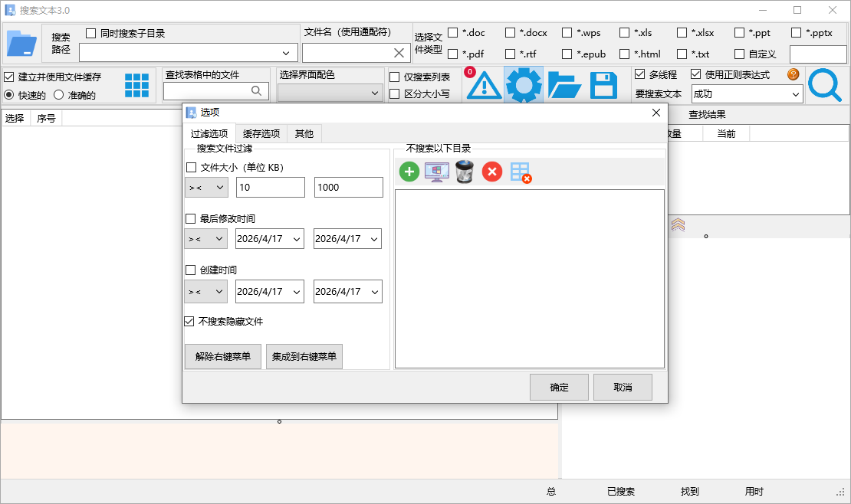Click the save results floppy disk icon
The image size is (851, 504).
pyautogui.click(x=604, y=84)
